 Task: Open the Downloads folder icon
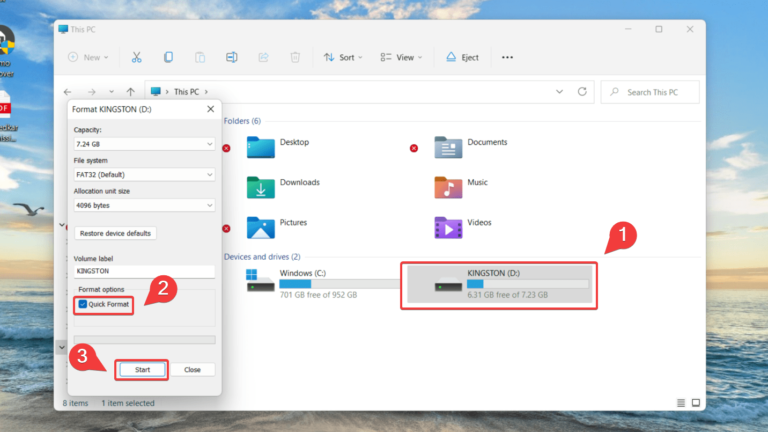click(x=261, y=187)
